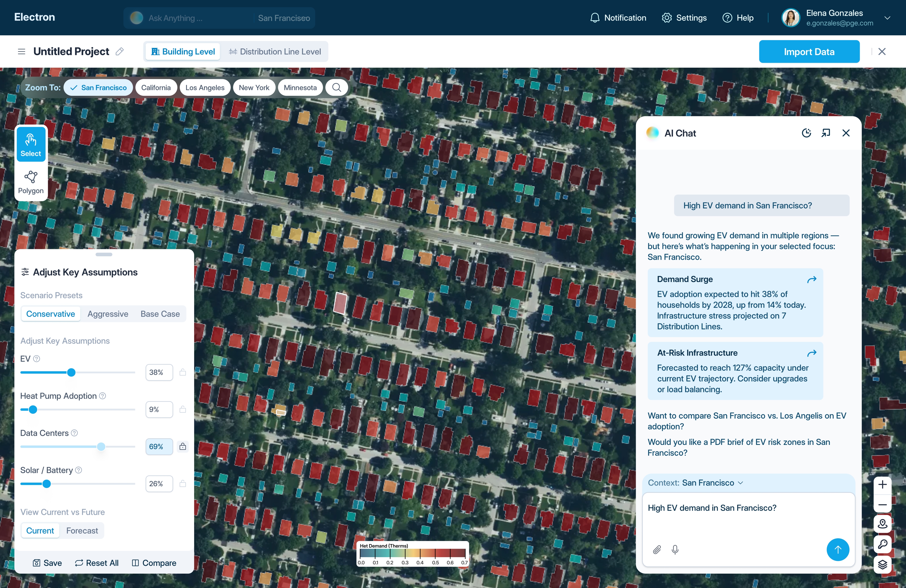906x588 pixels.
Task: Attach a file in chat
Action: [657, 550]
